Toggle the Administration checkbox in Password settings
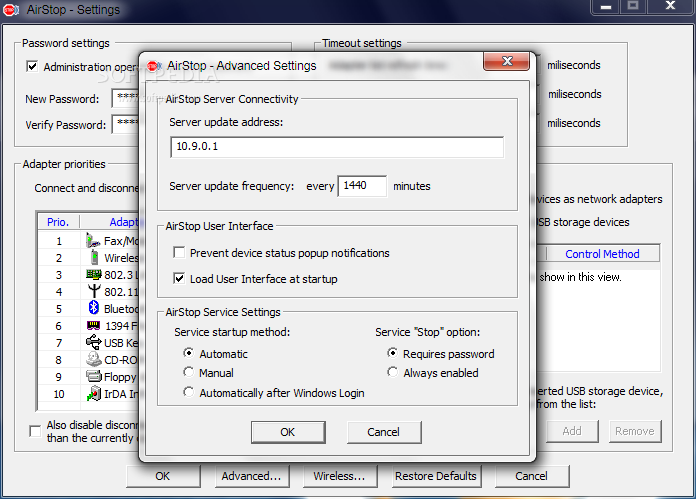The height and width of the screenshot is (499, 696). pyautogui.click(x=32, y=67)
